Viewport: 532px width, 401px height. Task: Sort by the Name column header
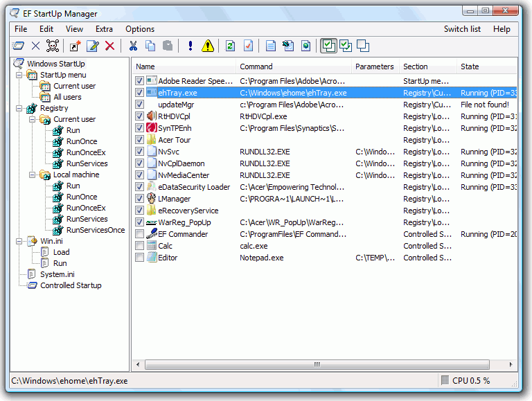point(184,66)
